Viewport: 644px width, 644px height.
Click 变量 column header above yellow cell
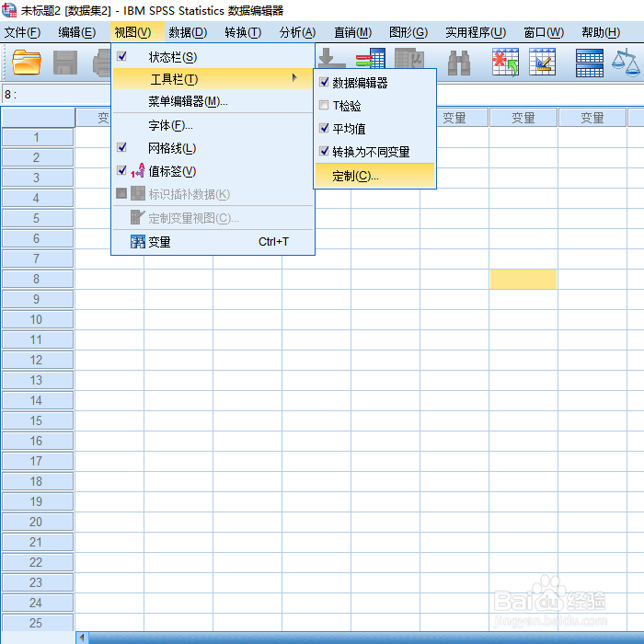pos(523,118)
